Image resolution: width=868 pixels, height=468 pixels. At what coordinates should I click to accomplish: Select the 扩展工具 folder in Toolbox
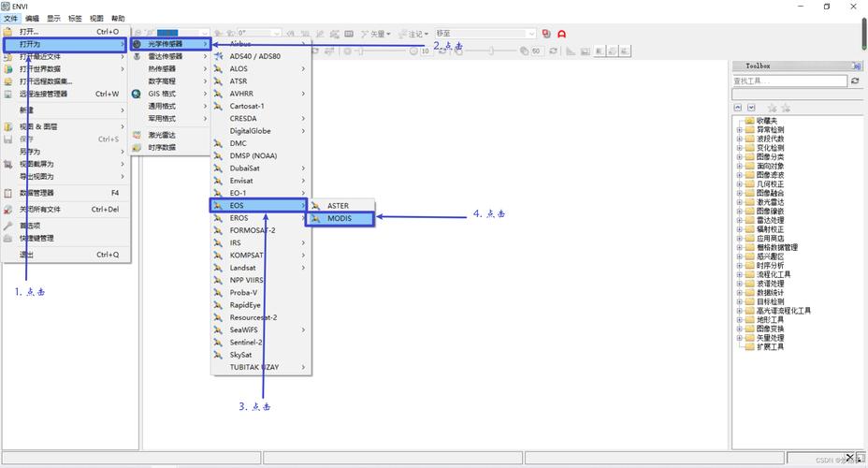click(770, 346)
